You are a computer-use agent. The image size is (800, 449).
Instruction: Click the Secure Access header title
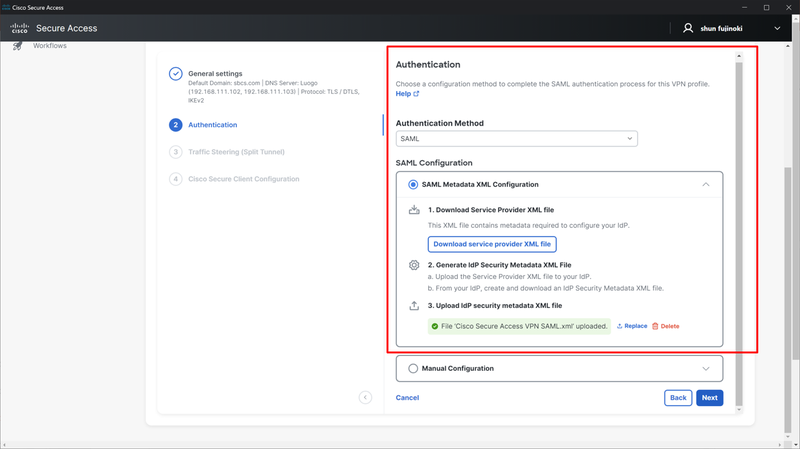pos(66,29)
